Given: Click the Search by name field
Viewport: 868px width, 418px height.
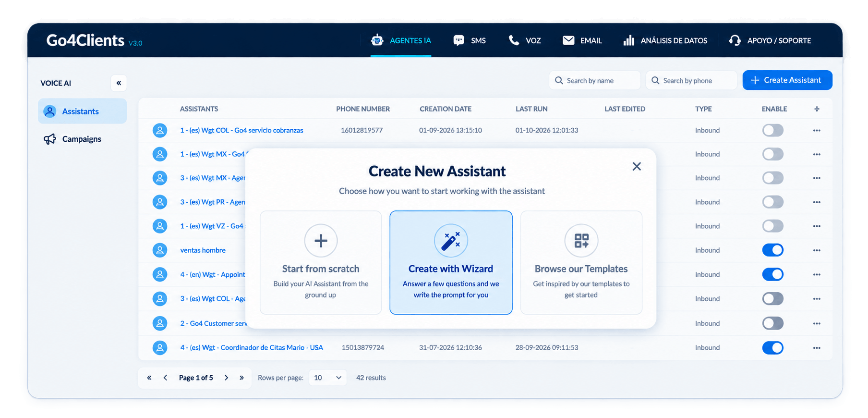Looking at the screenshot, I should click(594, 80).
